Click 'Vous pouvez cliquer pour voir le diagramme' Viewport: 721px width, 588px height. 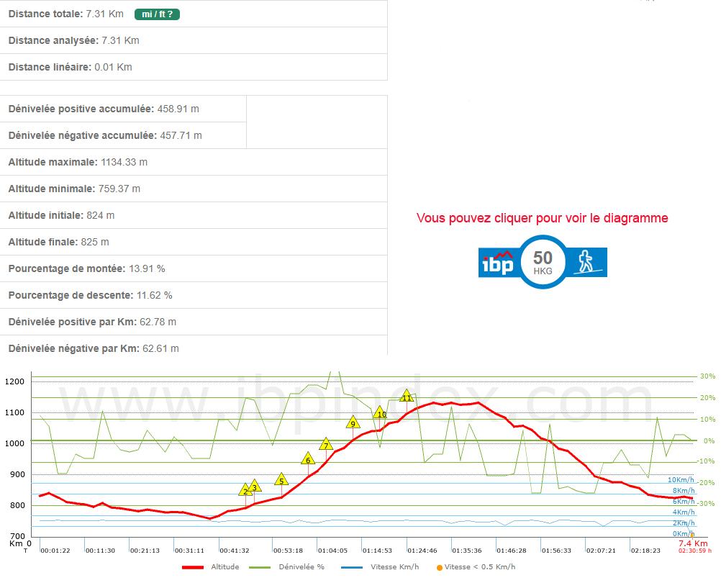click(x=542, y=218)
